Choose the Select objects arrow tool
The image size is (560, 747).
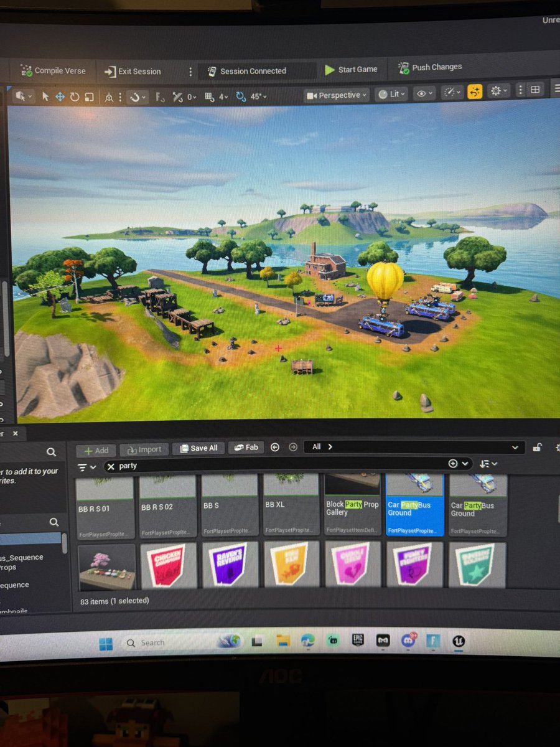click(x=45, y=96)
